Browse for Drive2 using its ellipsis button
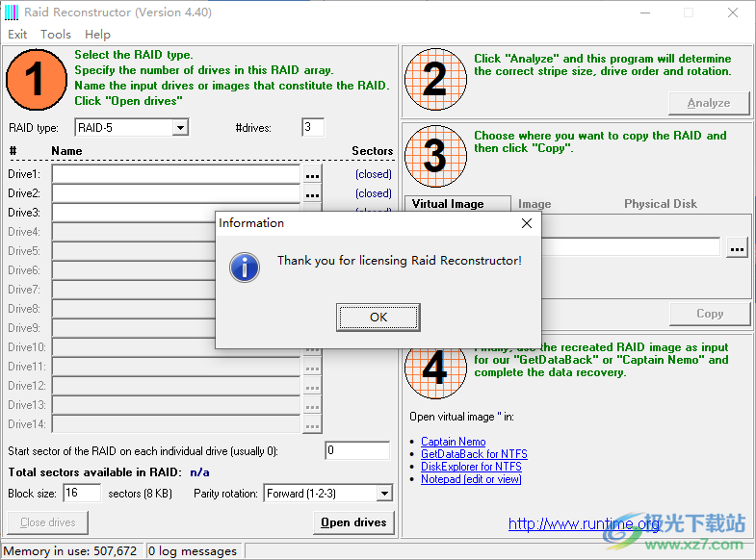Screen dimensions: 756x560 tap(312, 194)
